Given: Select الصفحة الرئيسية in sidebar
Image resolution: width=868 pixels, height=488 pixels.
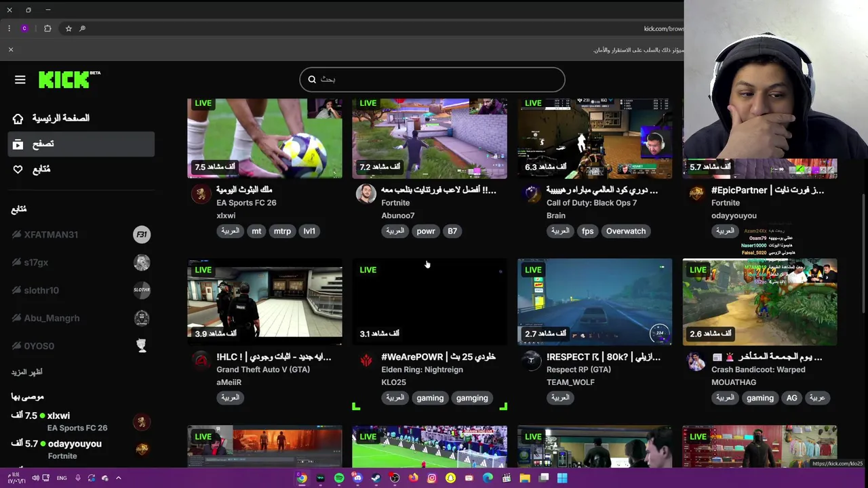Looking at the screenshot, I should coord(81,119).
